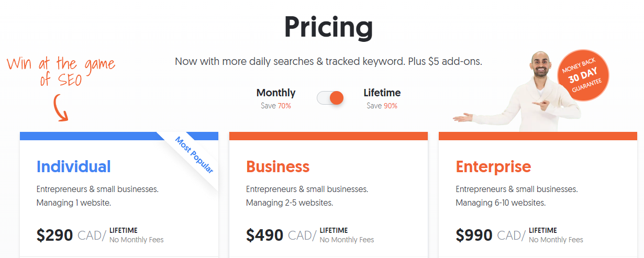The height and width of the screenshot is (258, 644).
Task: Select the Lifetime billing label
Action: pyautogui.click(x=382, y=93)
